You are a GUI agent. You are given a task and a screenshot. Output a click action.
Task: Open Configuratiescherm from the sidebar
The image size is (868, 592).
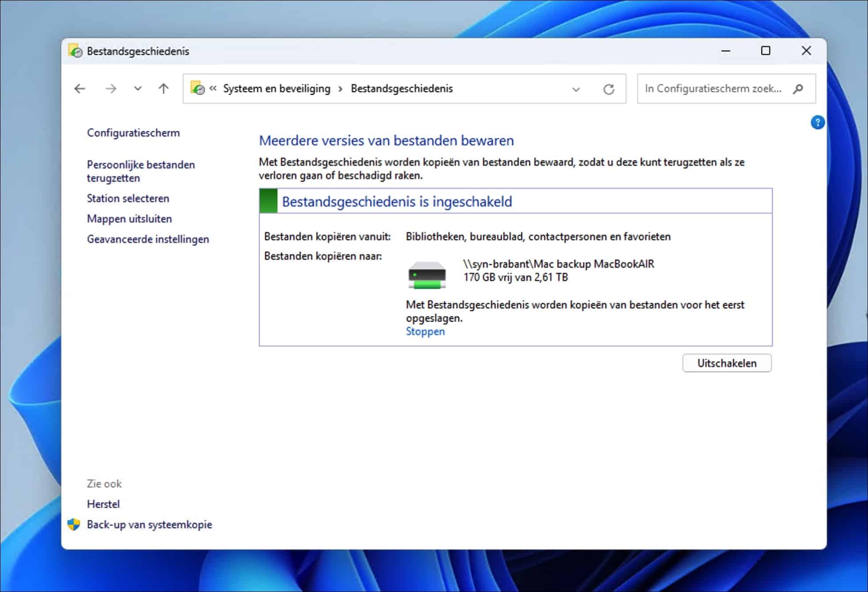coord(133,132)
